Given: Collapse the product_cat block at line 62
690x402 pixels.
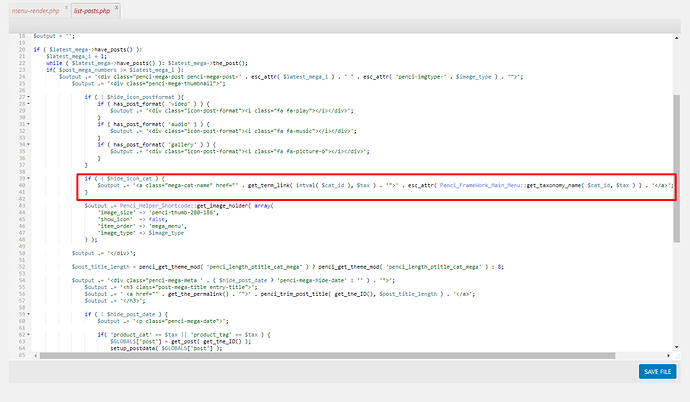Looking at the screenshot, I should [x=29, y=335].
